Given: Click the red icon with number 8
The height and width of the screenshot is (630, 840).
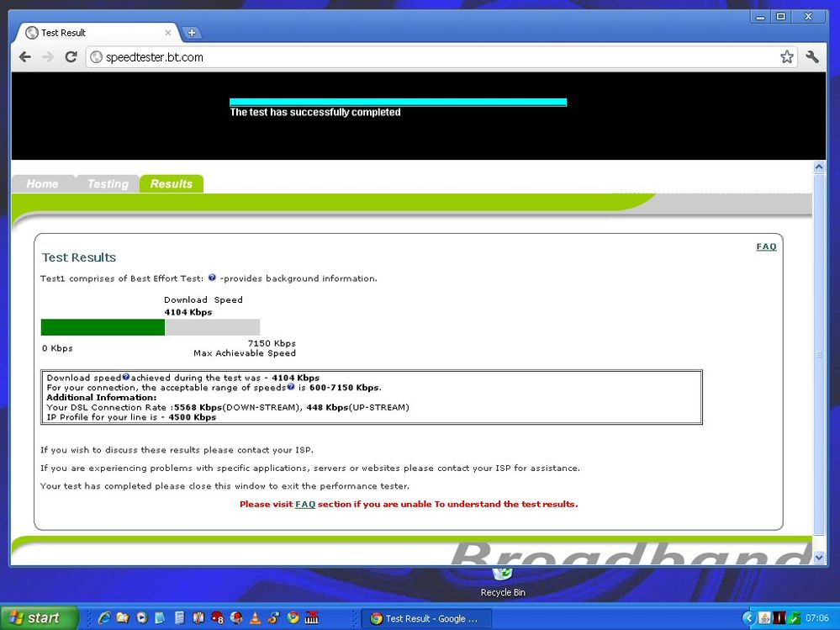Looking at the screenshot, I should pos(218,617).
